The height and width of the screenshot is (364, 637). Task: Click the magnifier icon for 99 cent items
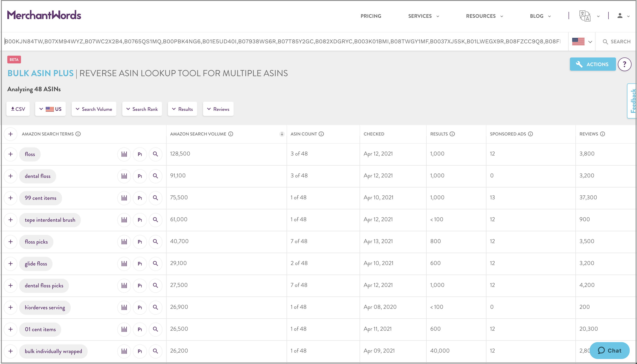pyautogui.click(x=155, y=198)
